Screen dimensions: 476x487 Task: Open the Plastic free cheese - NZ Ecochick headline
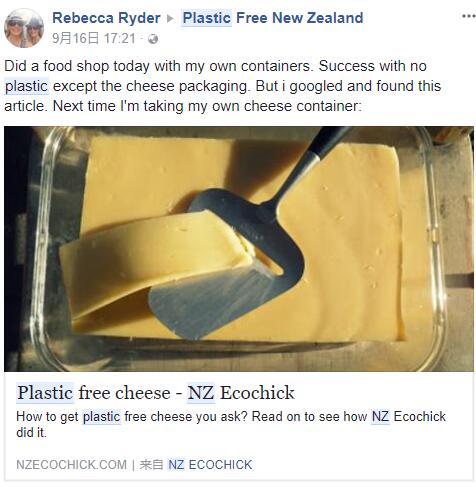tap(156, 392)
